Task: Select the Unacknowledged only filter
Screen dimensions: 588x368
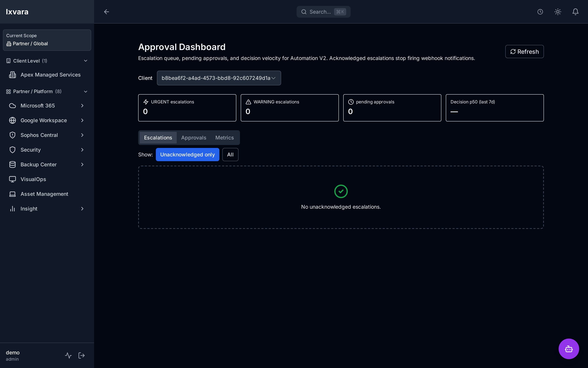Action: (187, 155)
